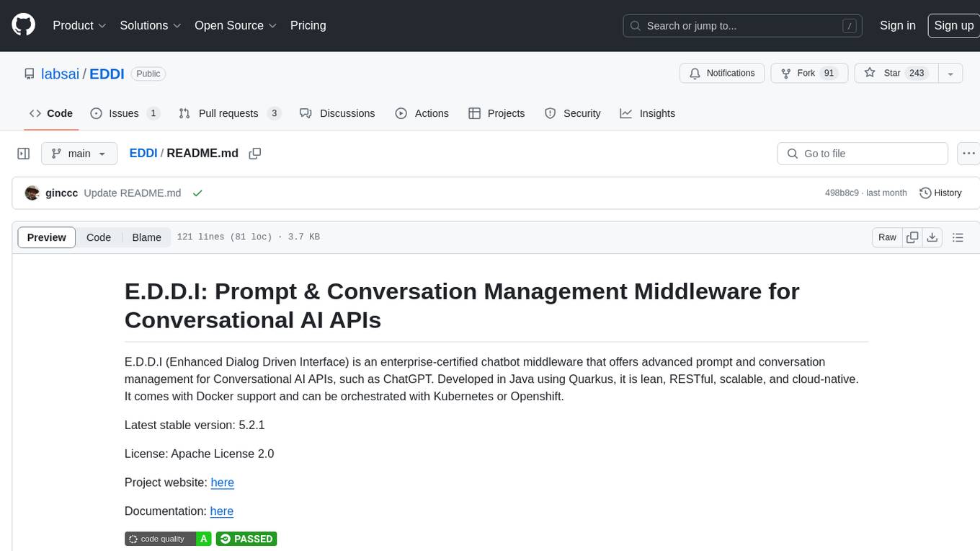This screenshot has width=980, height=551.
Task: View the file History
Action: 940,193
